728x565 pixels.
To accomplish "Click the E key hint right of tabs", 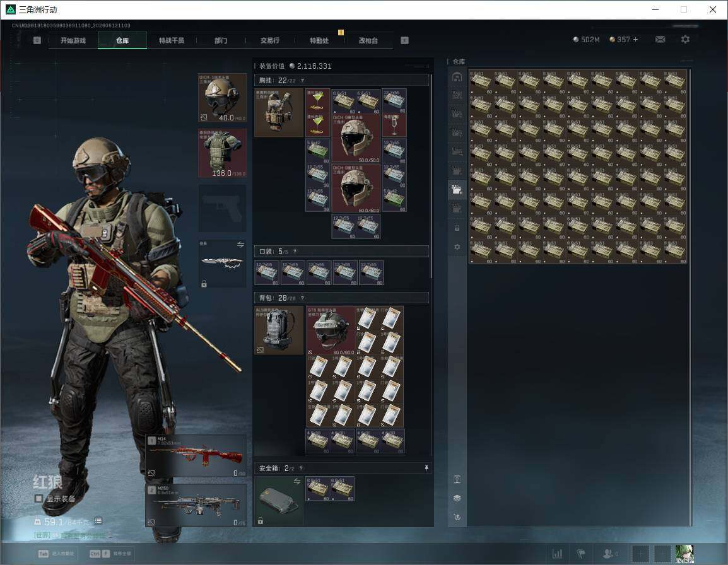I will 404,40.
